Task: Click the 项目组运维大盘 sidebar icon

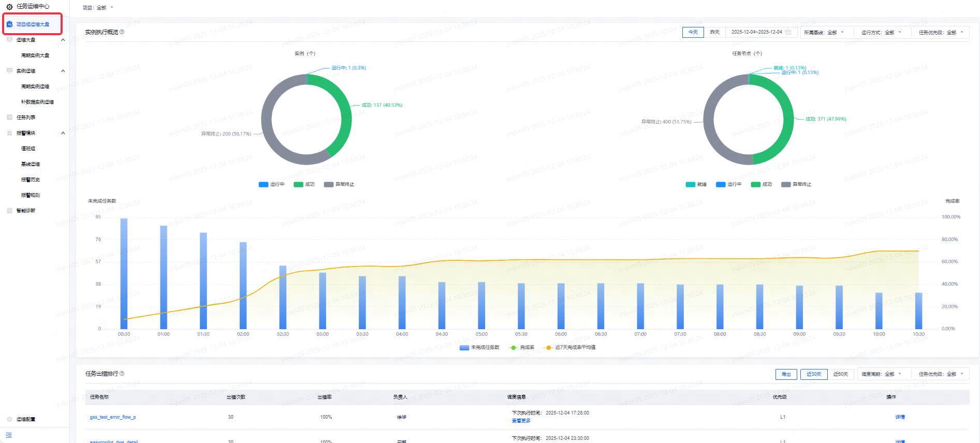Action: (x=9, y=24)
